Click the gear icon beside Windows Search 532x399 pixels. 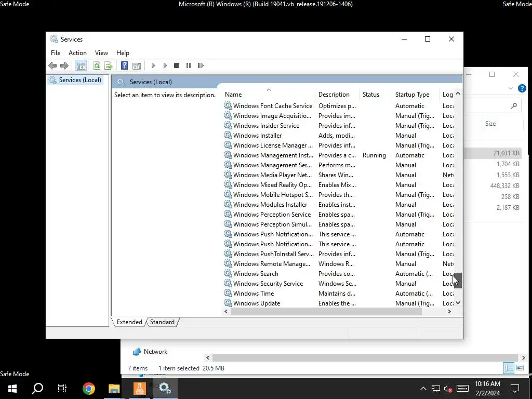[x=228, y=273]
